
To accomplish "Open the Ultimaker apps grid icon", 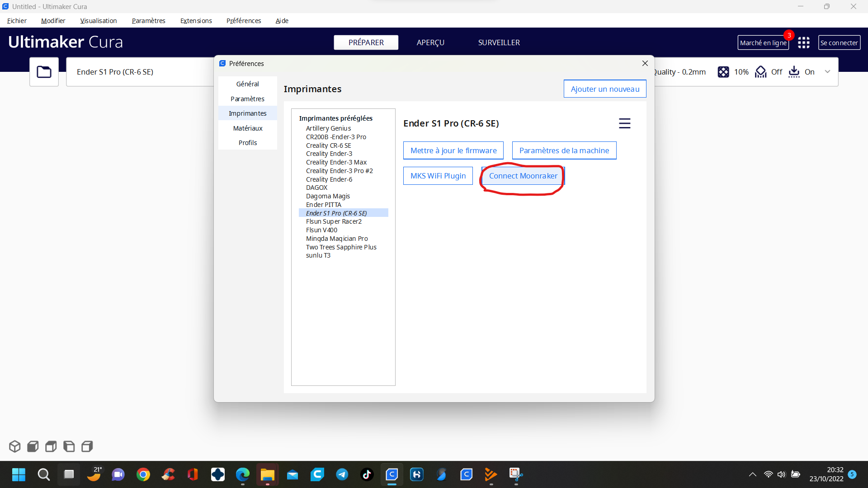I will pyautogui.click(x=803, y=42).
